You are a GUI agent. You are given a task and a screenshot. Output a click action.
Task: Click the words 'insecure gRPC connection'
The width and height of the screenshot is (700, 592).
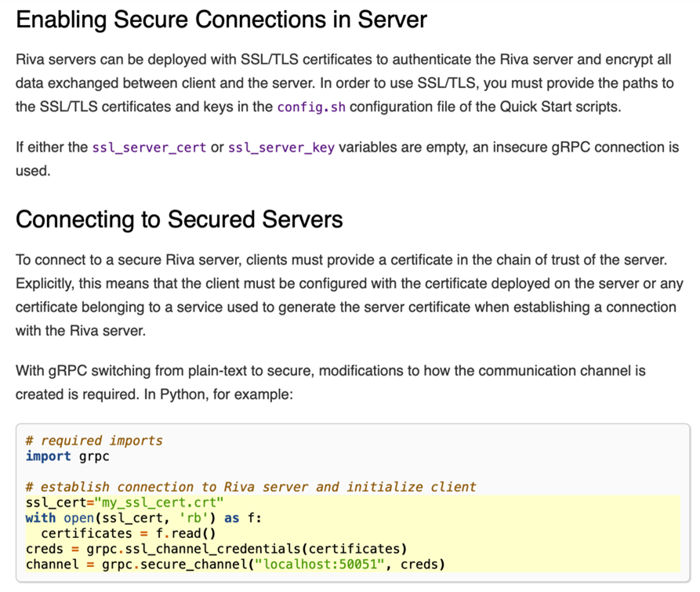point(579,147)
